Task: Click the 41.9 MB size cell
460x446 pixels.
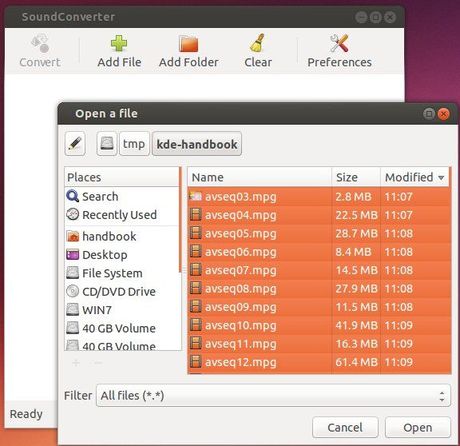Action: tap(356, 325)
